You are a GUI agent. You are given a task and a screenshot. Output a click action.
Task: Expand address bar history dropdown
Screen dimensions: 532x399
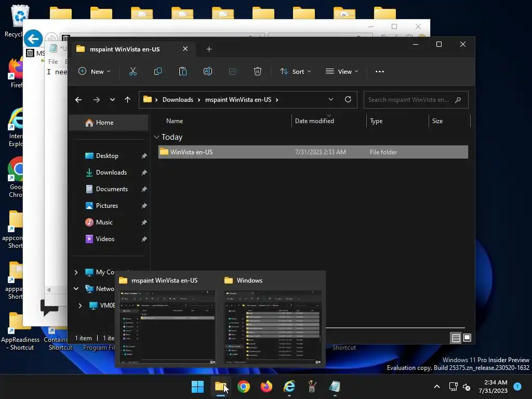(331, 99)
